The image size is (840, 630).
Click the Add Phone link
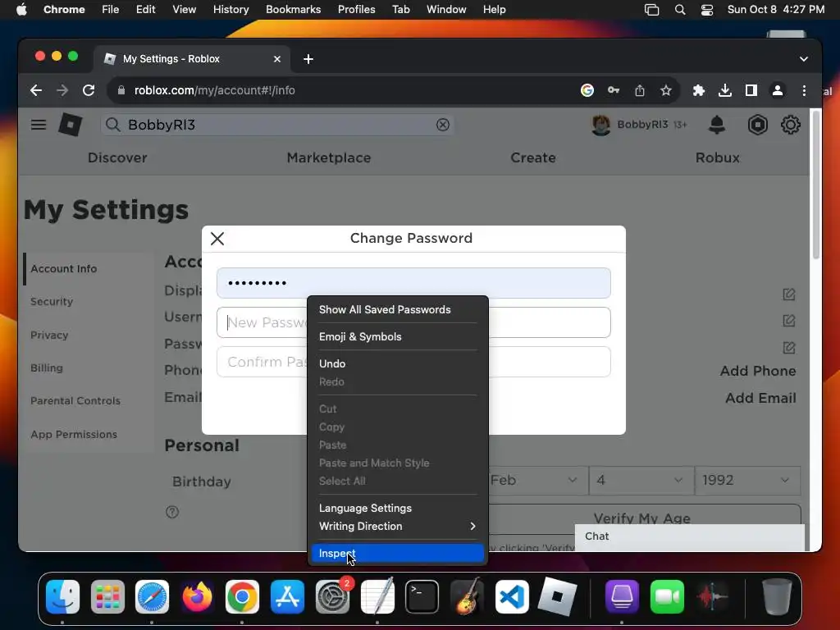coord(757,371)
